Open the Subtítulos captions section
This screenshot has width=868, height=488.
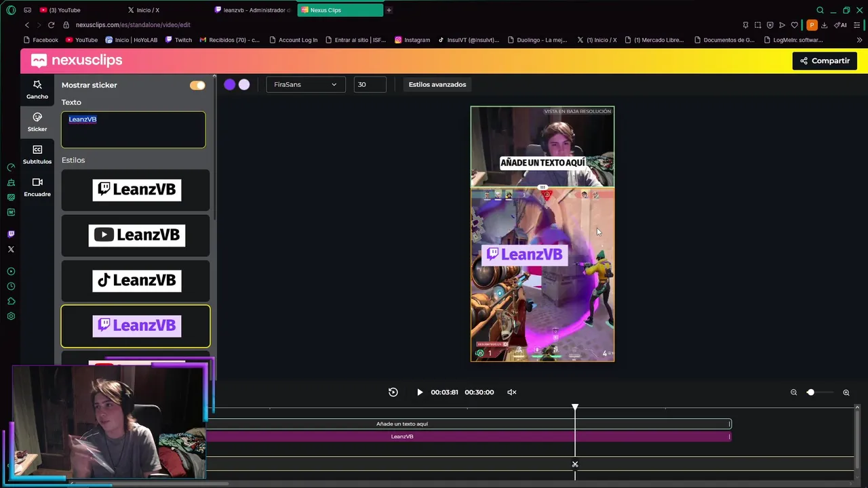click(x=37, y=155)
